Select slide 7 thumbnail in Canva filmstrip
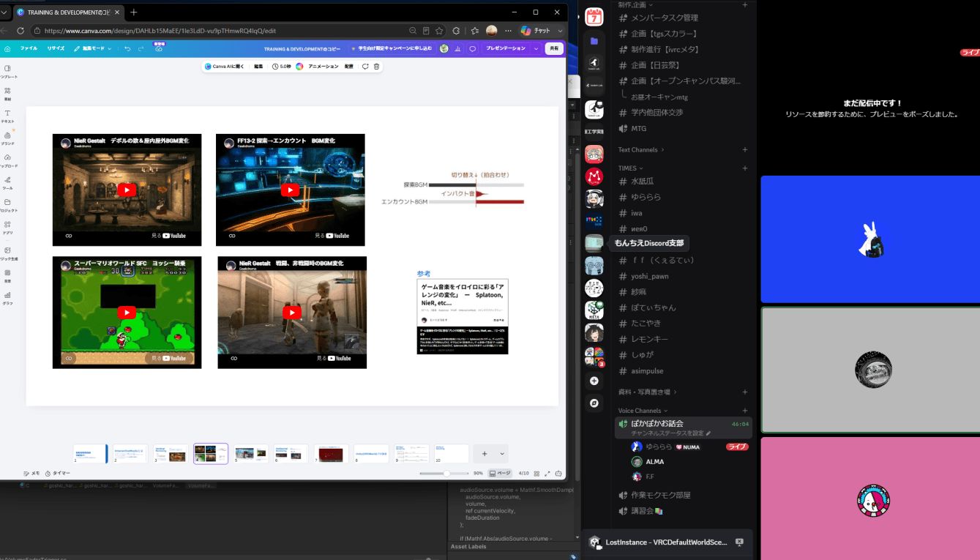The width and height of the screenshot is (980, 560). click(331, 454)
